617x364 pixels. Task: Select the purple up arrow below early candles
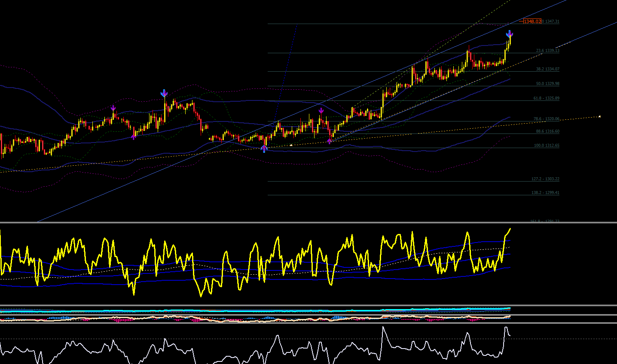click(x=134, y=137)
